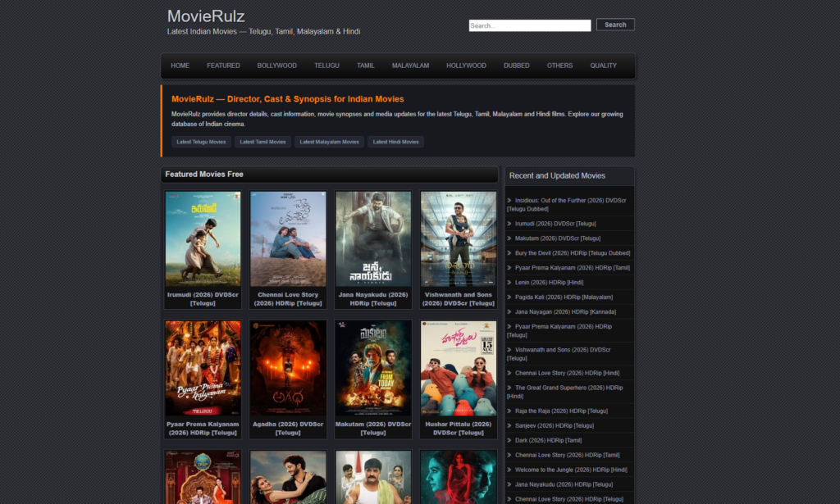This screenshot has width=840, height=504.
Task: Open Raja the Raja (2026) link
Action: coord(561,411)
